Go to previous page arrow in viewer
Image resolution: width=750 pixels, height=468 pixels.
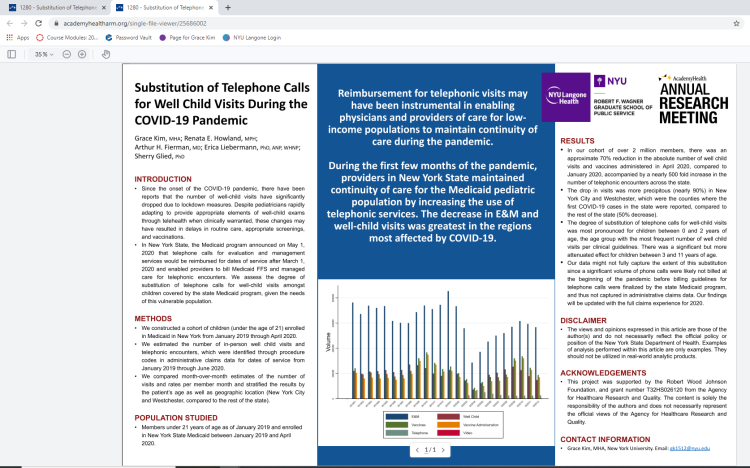tap(418, 450)
